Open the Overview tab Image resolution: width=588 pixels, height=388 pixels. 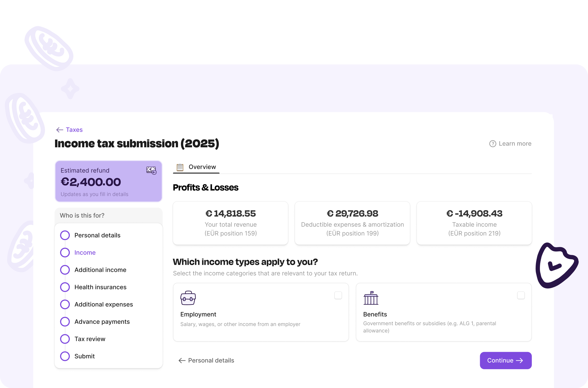pos(196,167)
